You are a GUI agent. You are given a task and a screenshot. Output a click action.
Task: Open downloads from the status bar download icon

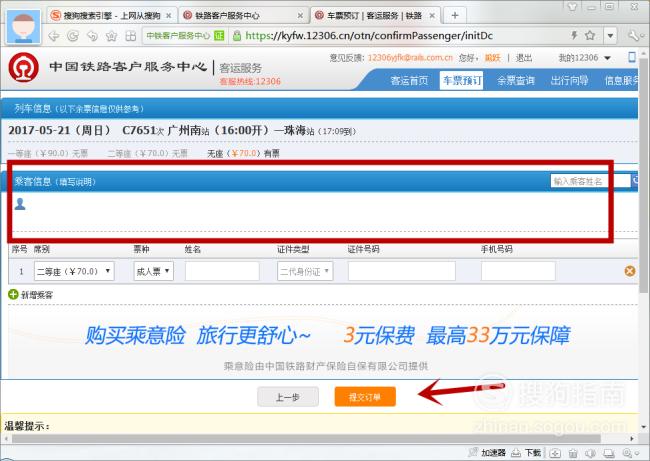[x=516, y=453]
